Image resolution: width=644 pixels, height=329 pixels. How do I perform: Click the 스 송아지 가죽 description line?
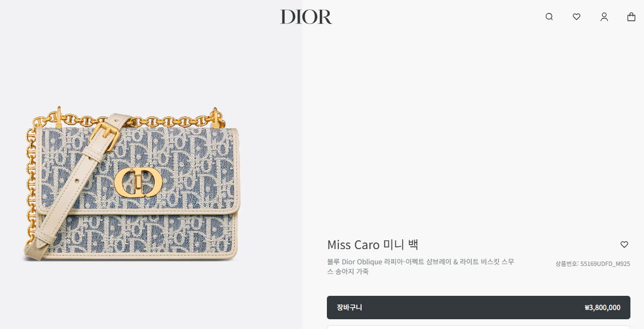click(x=348, y=271)
